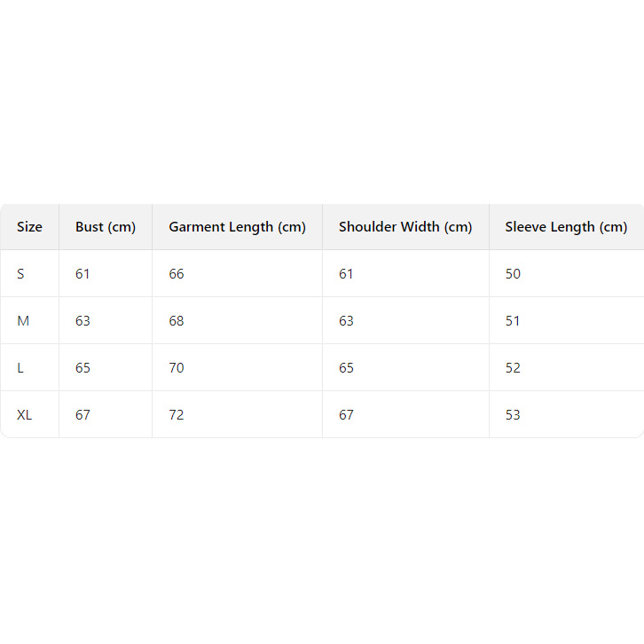
Task: Select garment length value 68
Action: [x=177, y=321]
